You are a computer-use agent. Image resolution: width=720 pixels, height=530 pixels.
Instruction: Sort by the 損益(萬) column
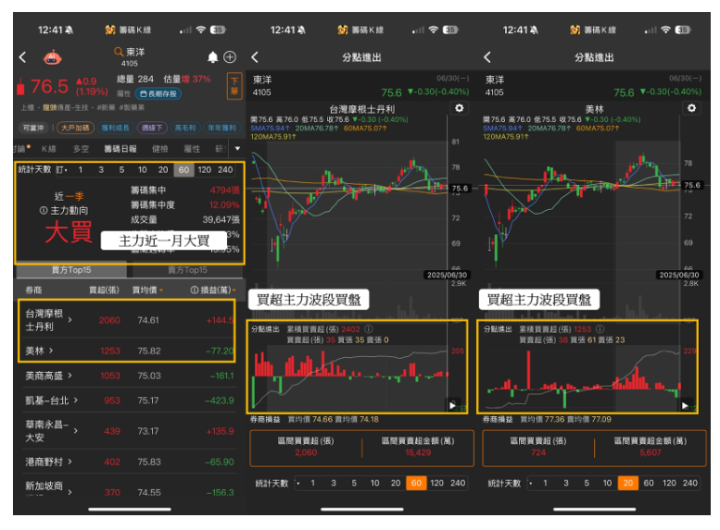pos(219,290)
